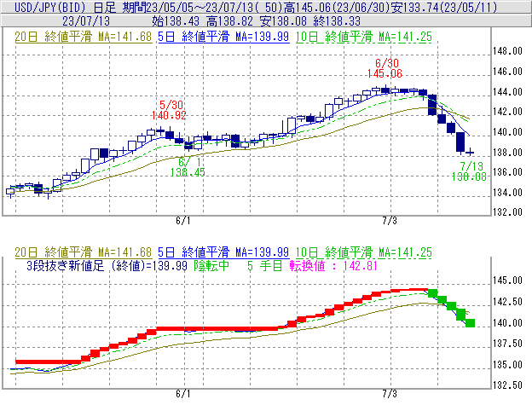Click the 146.00 price axis label
The height and width of the screenshot is (405, 532).
(507, 72)
